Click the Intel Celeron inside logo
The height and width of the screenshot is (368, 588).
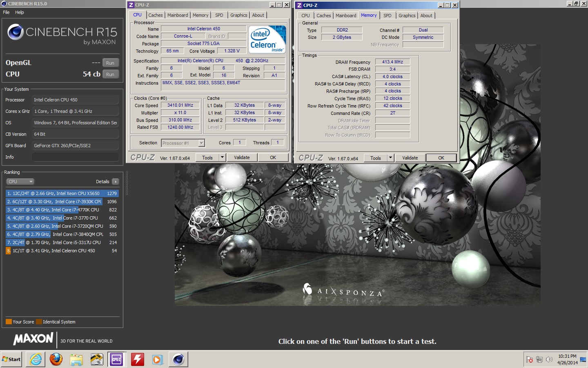click(x=267, y=39)
